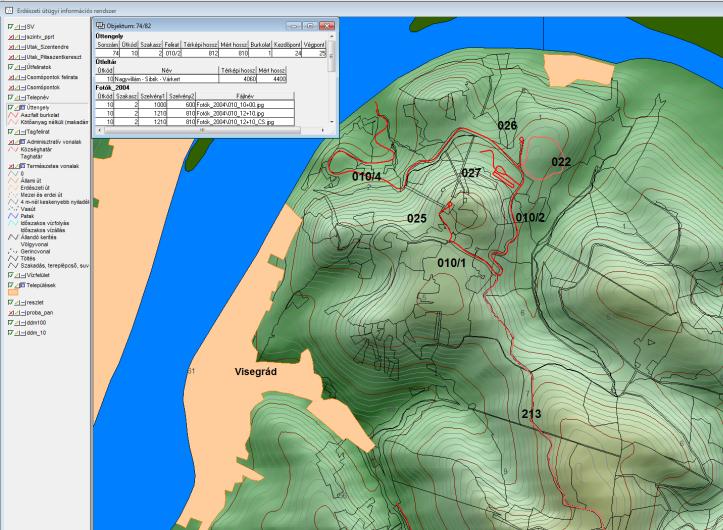Image resolution: width=723 pixels, height=530 pixels.
Task: Click the application icon in main title bar
Action: pos(8,10)
